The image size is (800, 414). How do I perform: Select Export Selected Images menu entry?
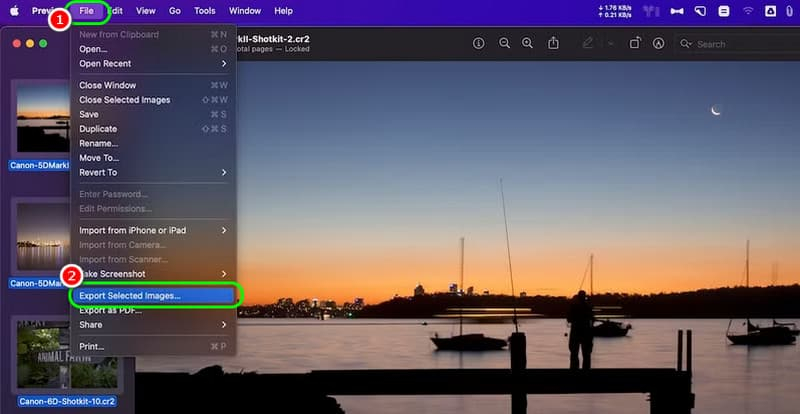(x=153, y=296)
